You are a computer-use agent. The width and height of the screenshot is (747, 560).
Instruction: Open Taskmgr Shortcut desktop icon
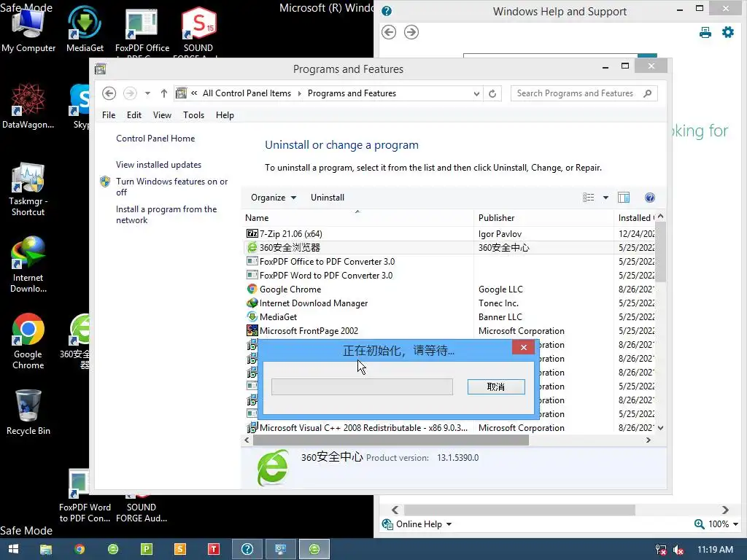tap(28, 189)
